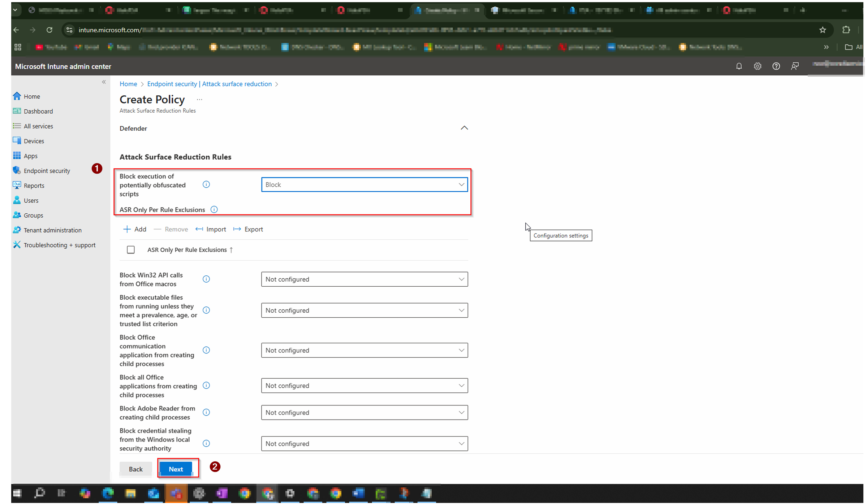This screenshot has height=504, width=867.
Task: Bookmark this page with the star icon
Action: coord(823,30)
